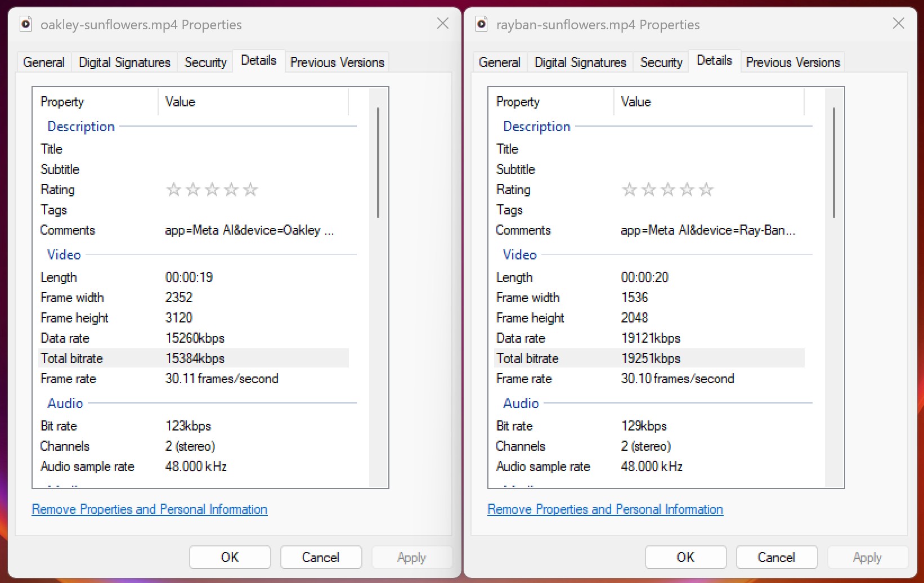
Task: Open Security tab in Oakley properties
Action: point(205,62)
